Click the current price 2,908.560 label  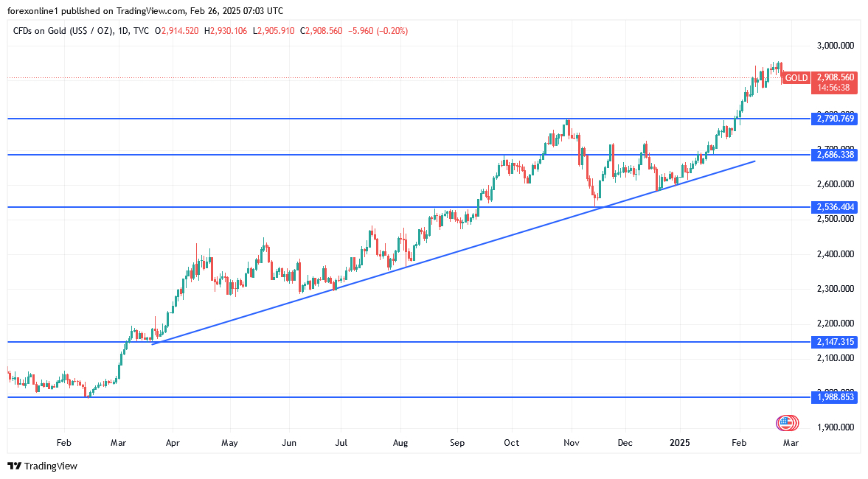pos(835,77)
